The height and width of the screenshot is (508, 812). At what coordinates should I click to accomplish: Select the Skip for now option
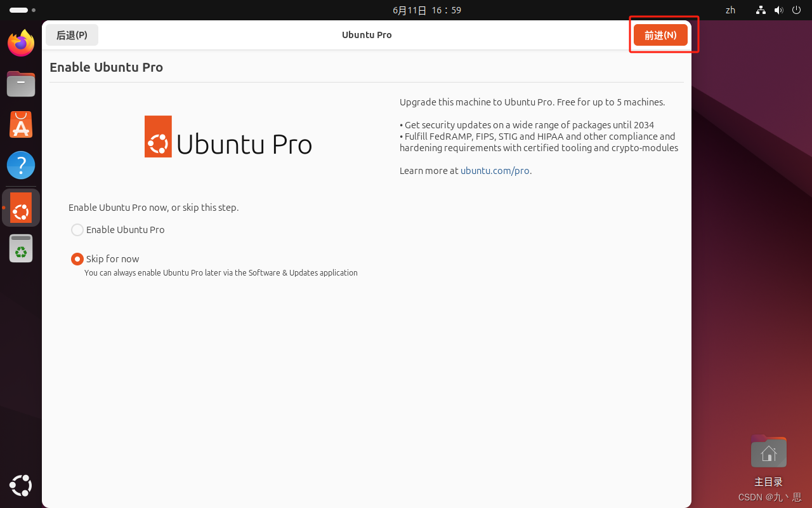pyautogui.click(x=77, y=258)
